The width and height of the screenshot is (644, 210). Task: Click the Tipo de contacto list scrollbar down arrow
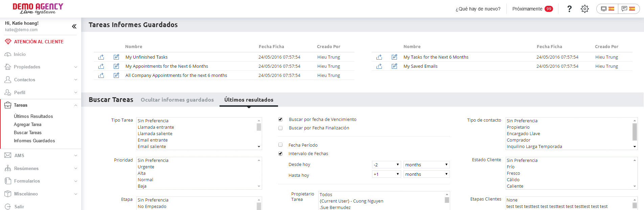click(x=635, y=147)
